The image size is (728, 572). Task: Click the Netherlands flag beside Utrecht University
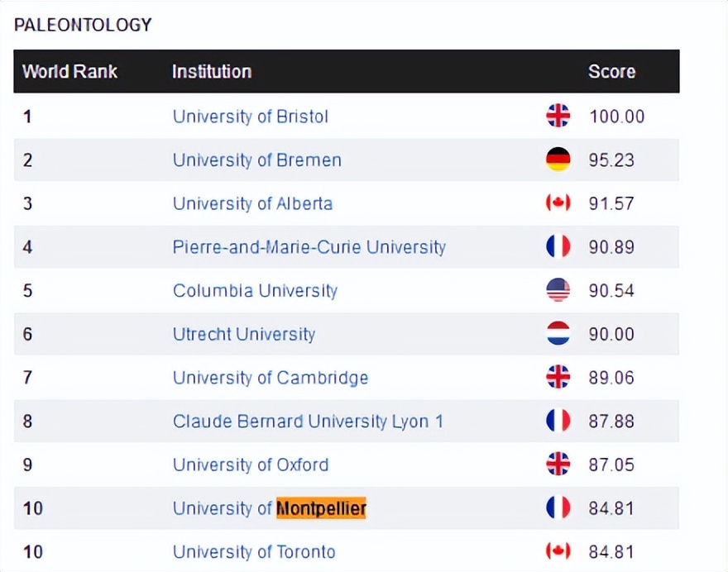558,334
